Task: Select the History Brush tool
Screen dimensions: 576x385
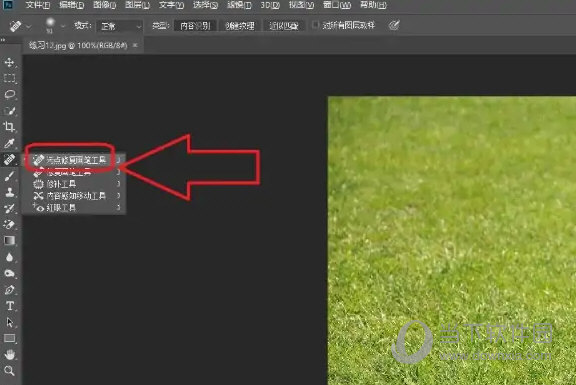Action: pyautogui.click(x=9, y=208)
